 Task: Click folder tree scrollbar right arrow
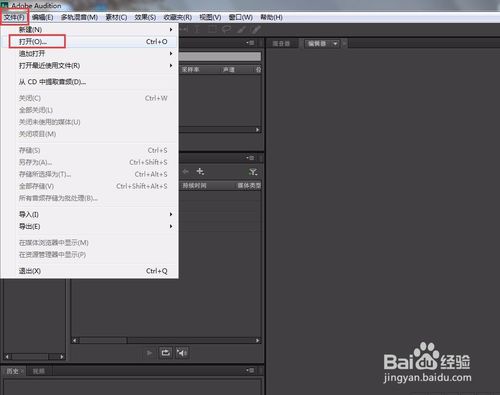(62, 357)
